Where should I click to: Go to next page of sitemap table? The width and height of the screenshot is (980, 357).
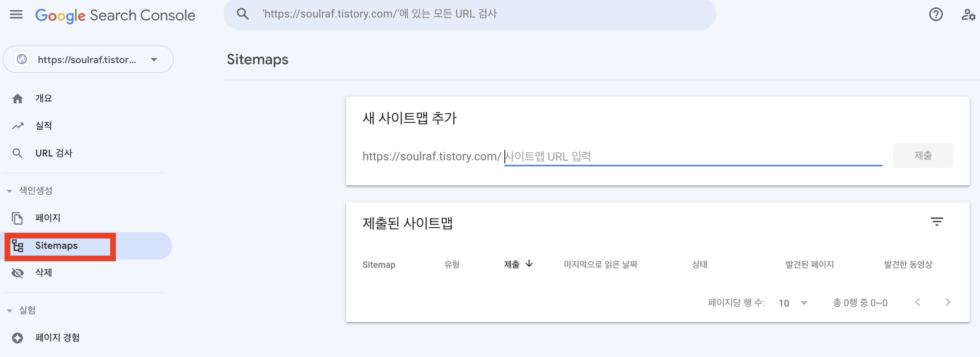(x=948, y=302)
